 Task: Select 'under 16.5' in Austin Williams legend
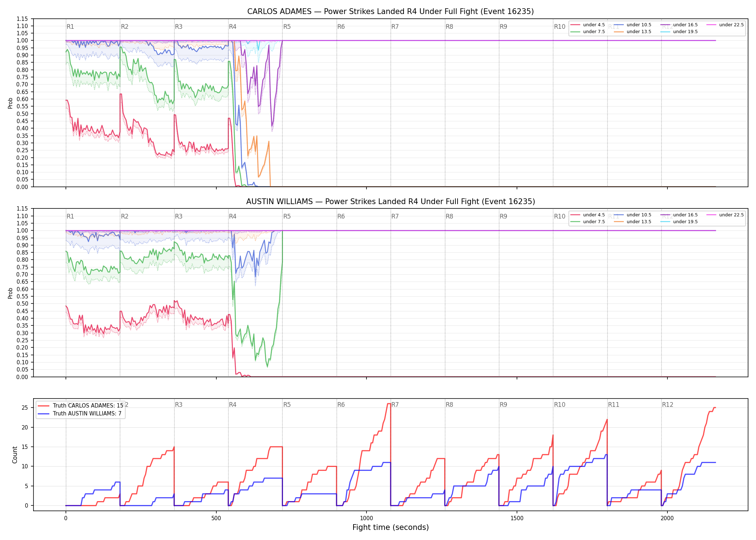[679, 215]
